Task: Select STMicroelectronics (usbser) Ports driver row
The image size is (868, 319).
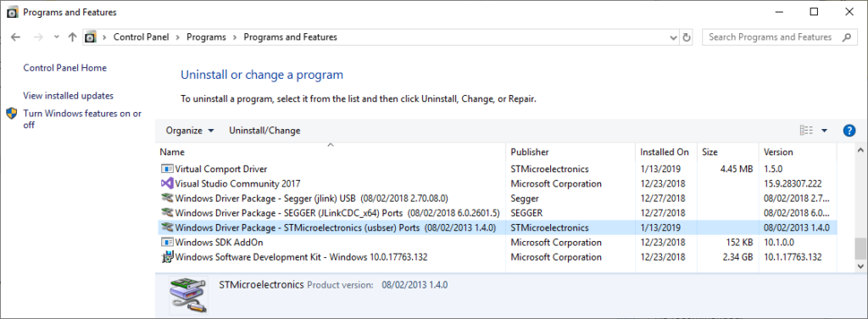Action: 497,227
